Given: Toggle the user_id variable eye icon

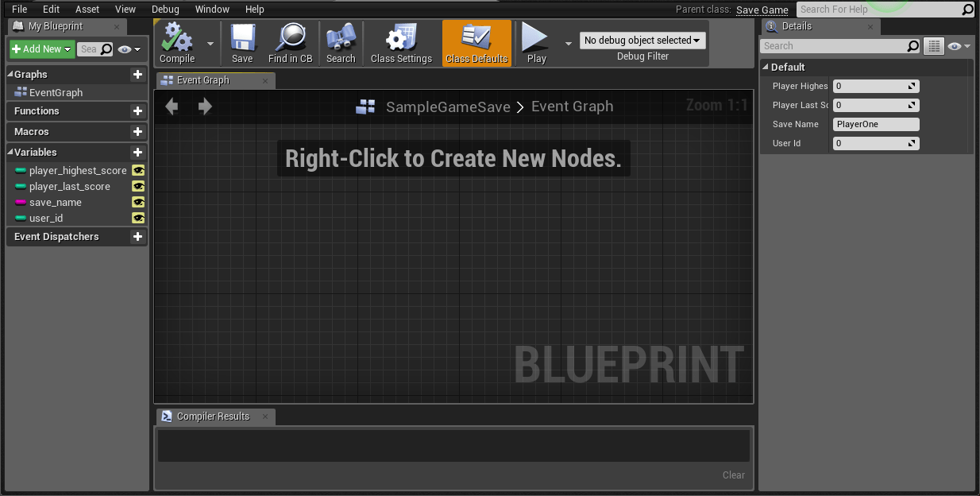Looking at the screenshot, I should [x=138, y=218].
